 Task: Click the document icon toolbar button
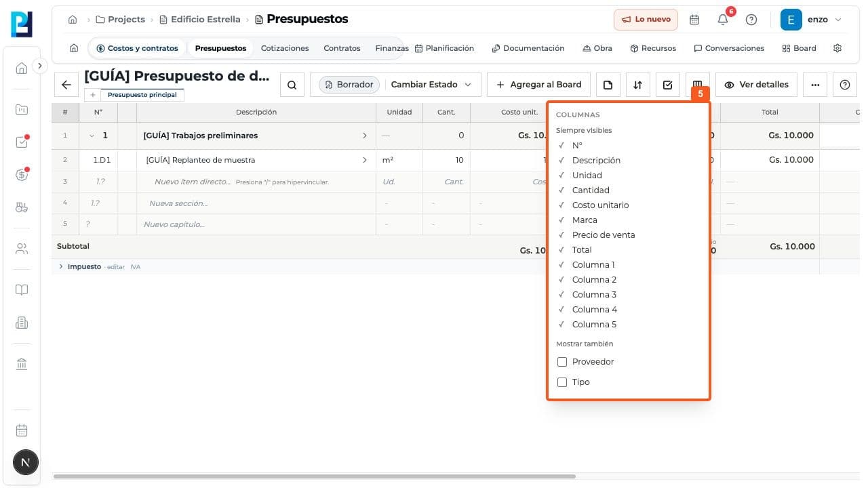click(608, 85)
